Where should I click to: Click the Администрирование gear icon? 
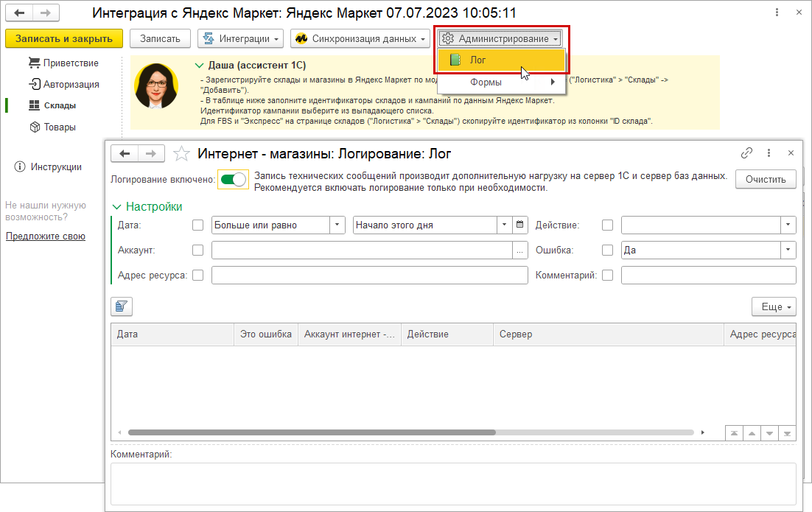[448, 38]
